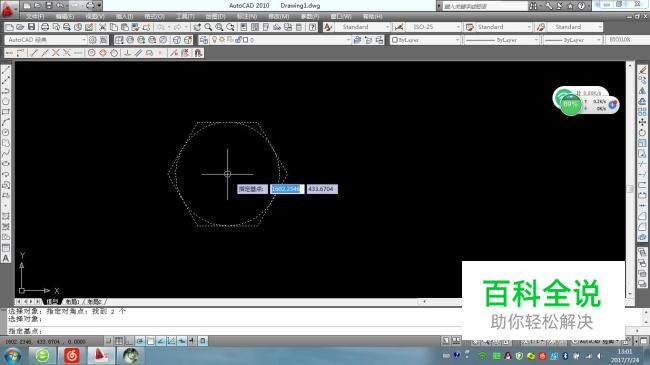Click the highlighted X coordinate dynamic input field
Viewport: 650px width, 365px height.
287,189
